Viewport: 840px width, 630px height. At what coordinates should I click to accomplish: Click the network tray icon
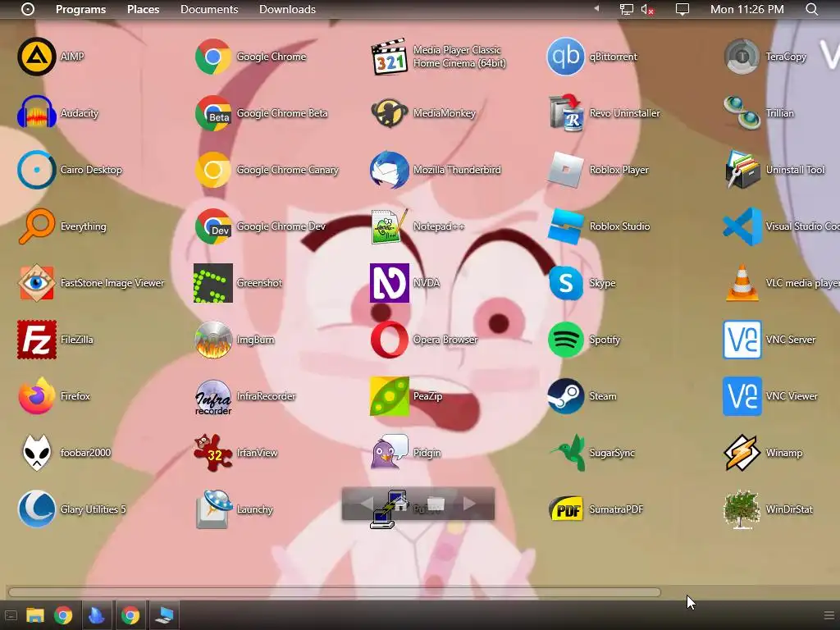pos(626,9)
